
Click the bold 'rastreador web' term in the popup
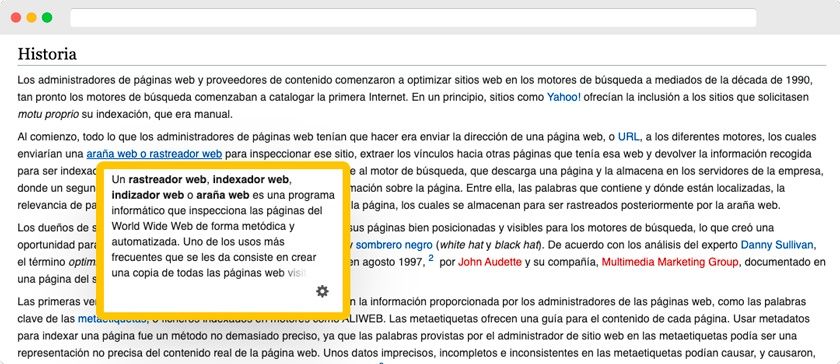point(167,179)
